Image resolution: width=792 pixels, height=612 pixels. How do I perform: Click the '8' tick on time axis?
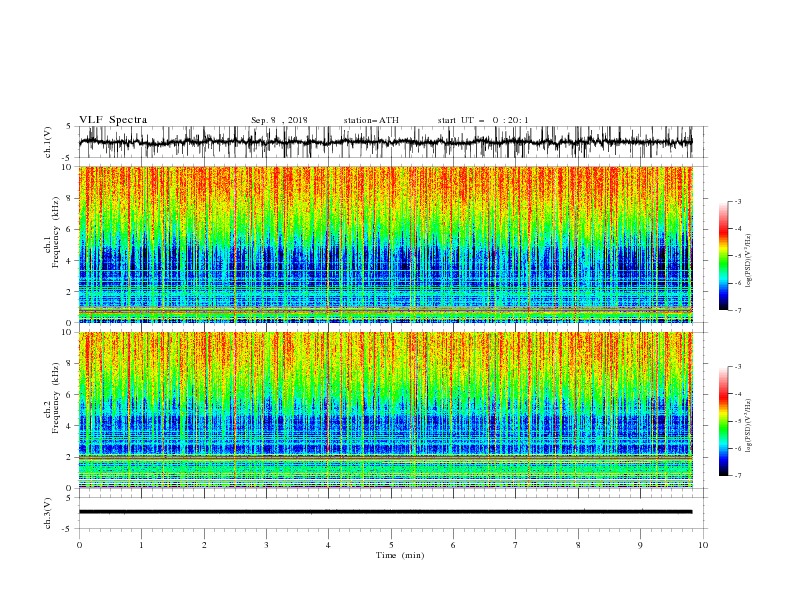click(x=578, y=545)
